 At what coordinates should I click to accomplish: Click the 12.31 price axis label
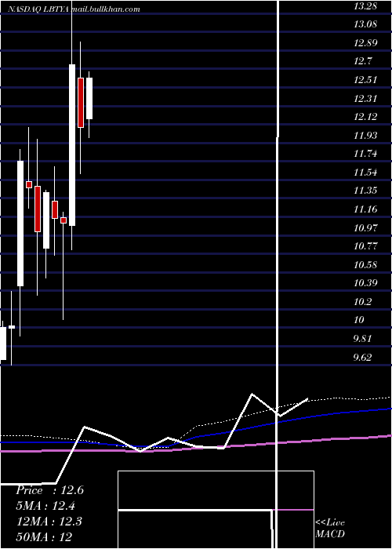[365, 98]
